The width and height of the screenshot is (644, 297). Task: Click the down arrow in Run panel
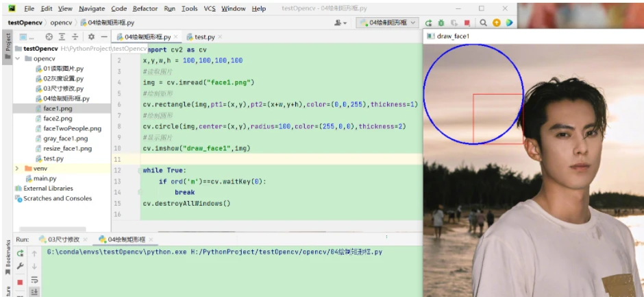click(x=34, y=267)
